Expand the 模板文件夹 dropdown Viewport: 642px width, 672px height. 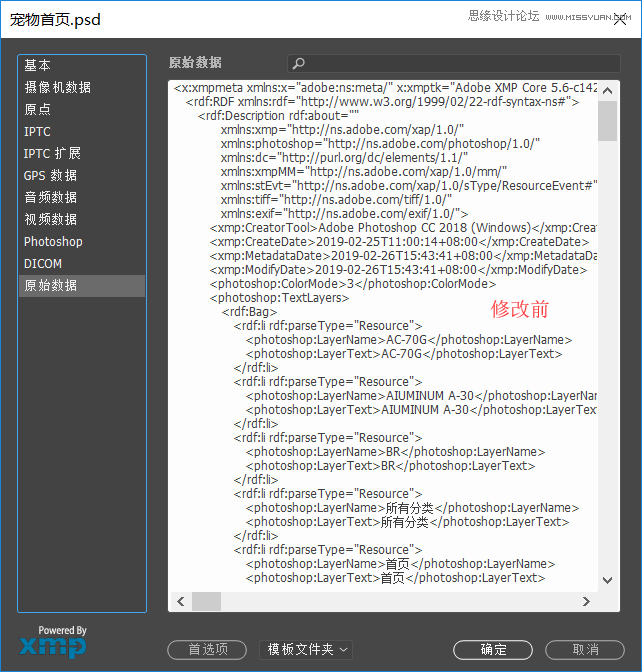click(x=306, y=650)
